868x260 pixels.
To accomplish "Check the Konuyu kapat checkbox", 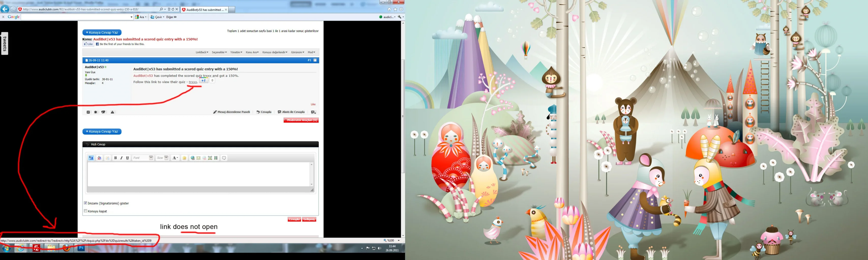I will tap(86, 211).
